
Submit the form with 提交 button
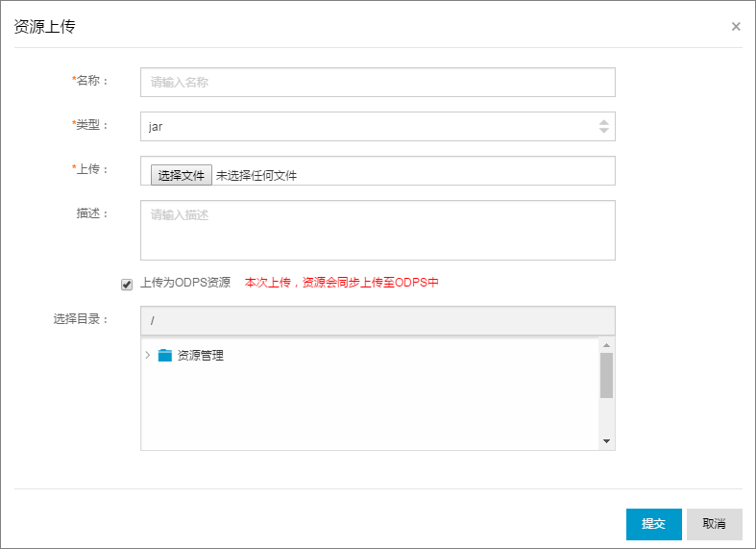[x=654, y=524]
